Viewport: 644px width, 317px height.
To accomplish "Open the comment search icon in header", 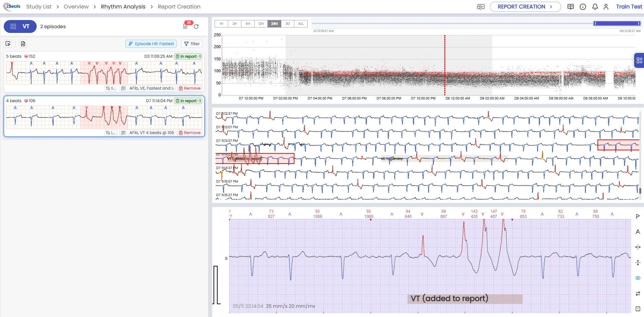I will point(481,7).
